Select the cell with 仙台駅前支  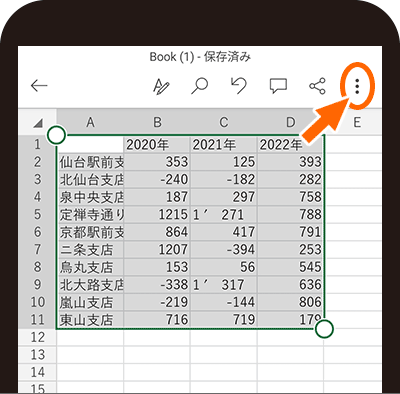90,162
